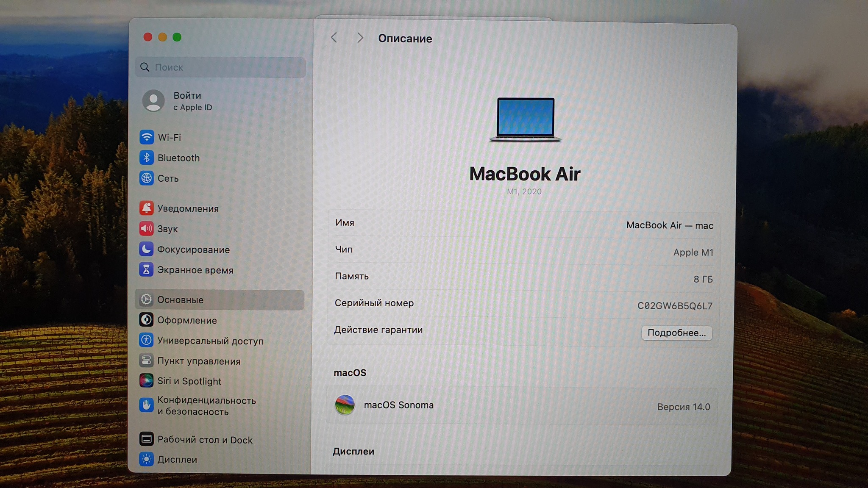868x488 pixels.
Task: Open Фокусирование moon icon
Action: pyautogui.click(x=147, y=249)
